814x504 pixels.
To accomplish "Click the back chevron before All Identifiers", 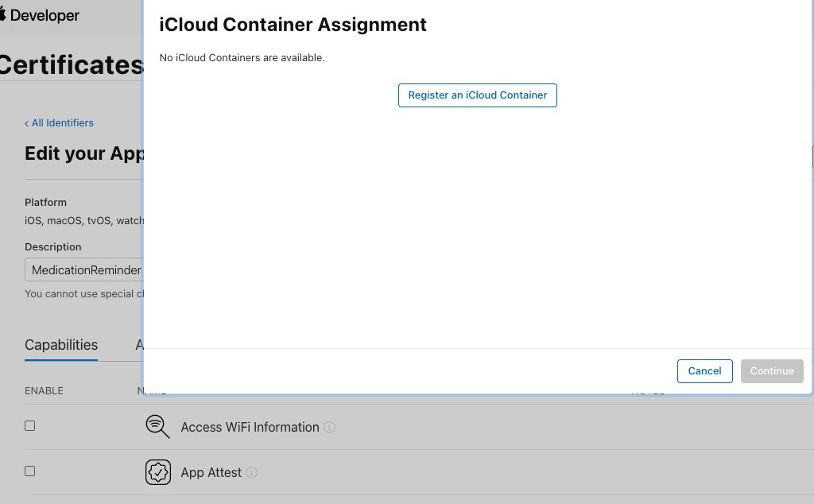I will point(27,122).
